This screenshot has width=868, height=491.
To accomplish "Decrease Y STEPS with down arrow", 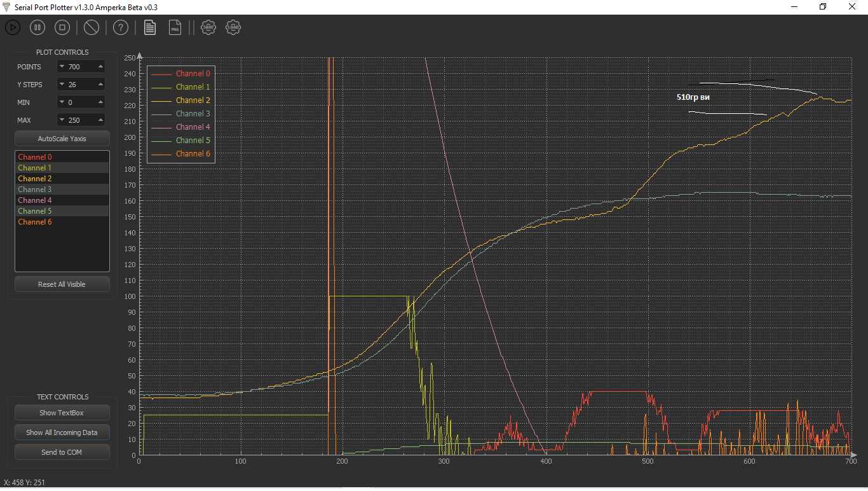I will (x=62, y=85).
